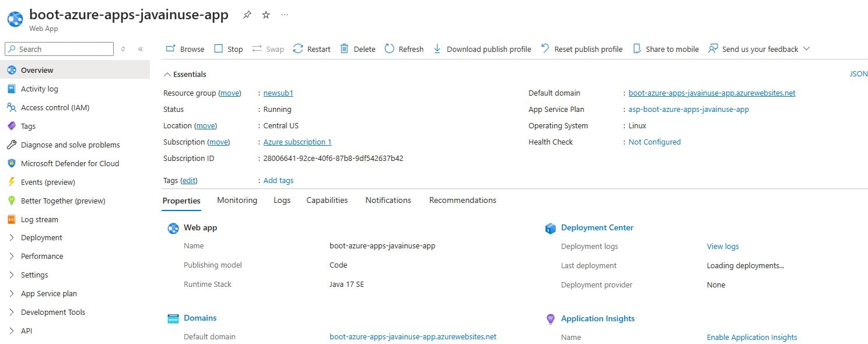Open the Overview item in the sidebar
The height and width of the screenshot is (344, 868).
(75, 70)
